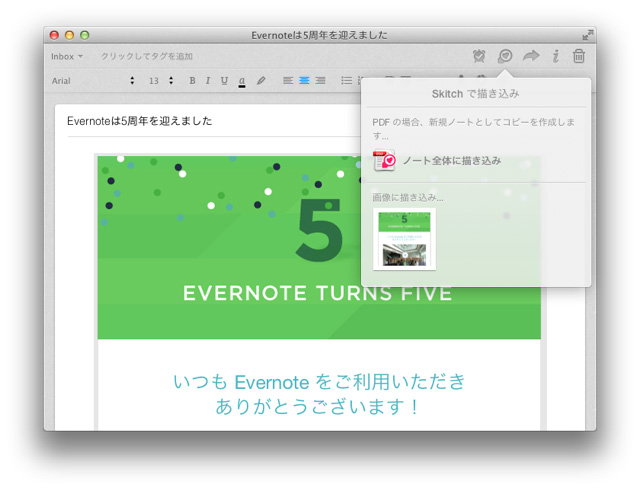Click the PDF Skitch heart icon

click(384, 161)
